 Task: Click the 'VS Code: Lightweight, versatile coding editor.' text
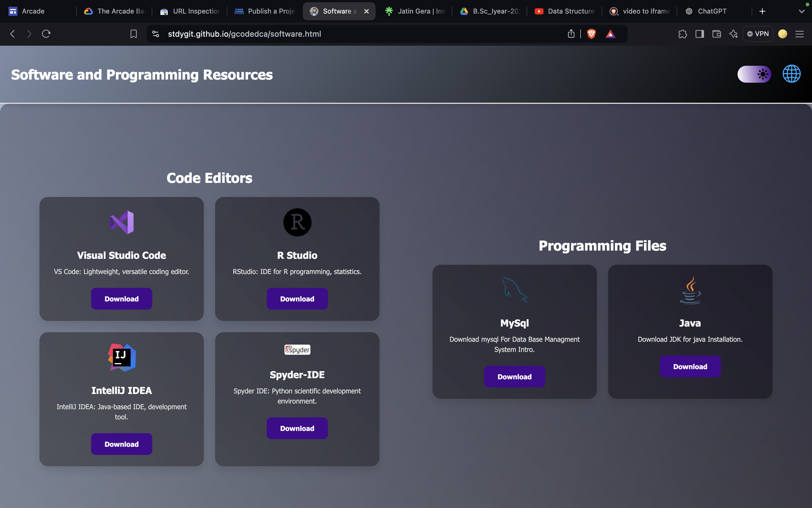tap(122, 271)
